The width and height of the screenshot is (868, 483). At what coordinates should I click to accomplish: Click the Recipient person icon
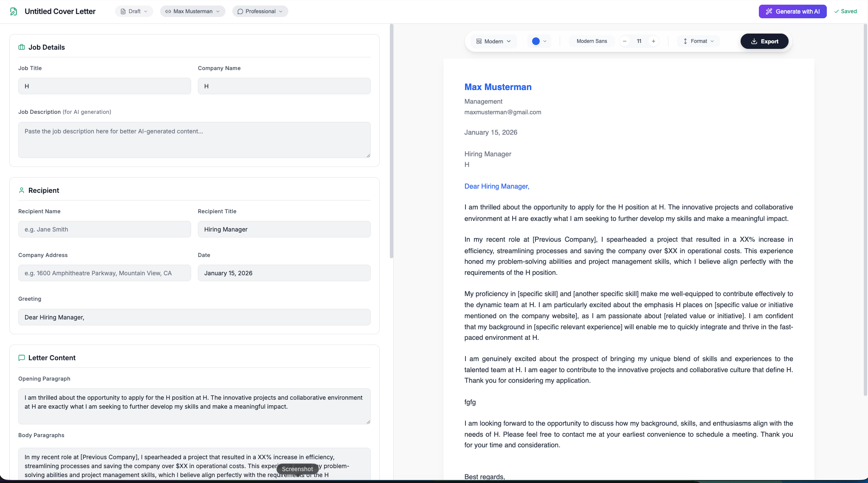[22, 190]
